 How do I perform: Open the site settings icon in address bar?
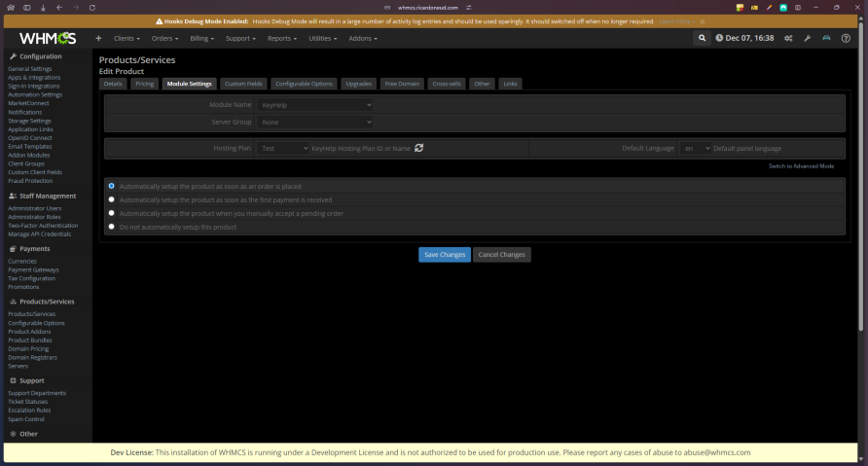[469, 8]
